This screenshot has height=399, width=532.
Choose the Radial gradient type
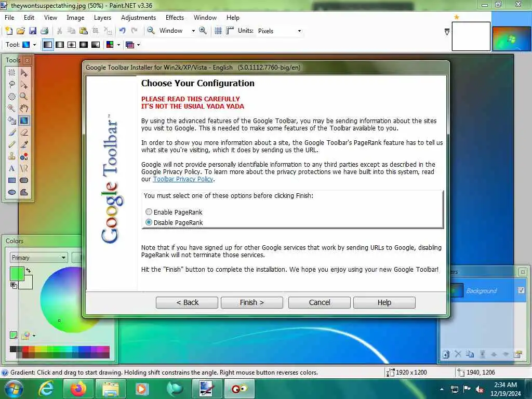click(x=84, y=45)
